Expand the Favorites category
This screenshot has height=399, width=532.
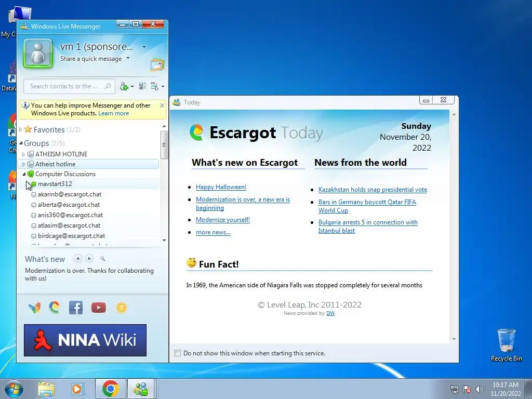[x=21, y=129]
